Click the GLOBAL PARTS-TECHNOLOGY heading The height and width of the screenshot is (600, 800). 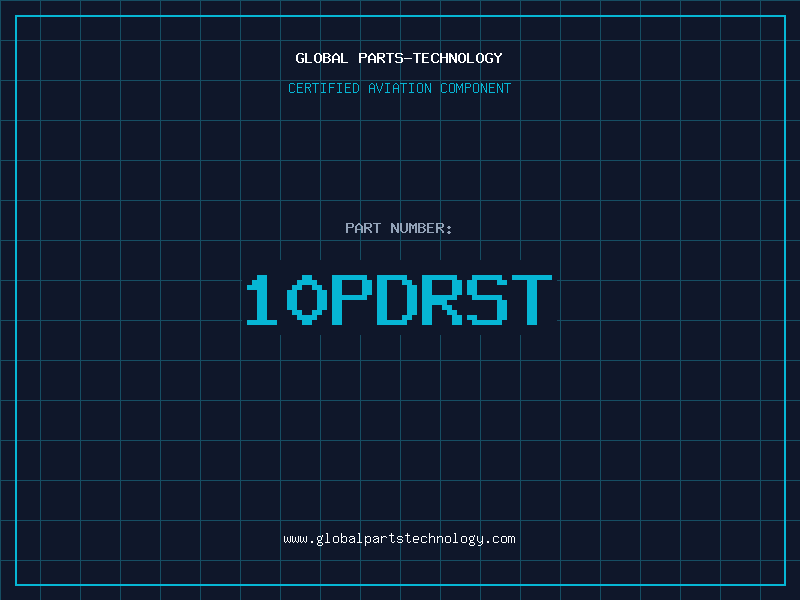click(399, 58)
